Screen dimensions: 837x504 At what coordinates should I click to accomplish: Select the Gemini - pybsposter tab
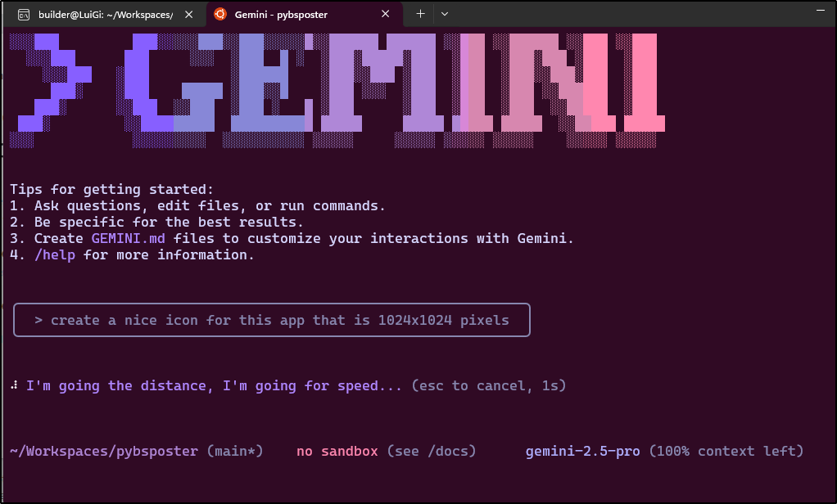305,15
